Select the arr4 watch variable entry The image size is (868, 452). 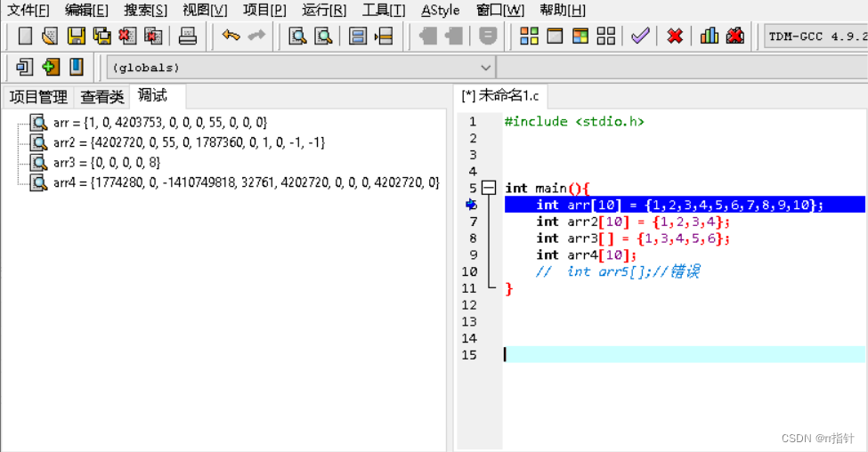[x=247, y=182]
